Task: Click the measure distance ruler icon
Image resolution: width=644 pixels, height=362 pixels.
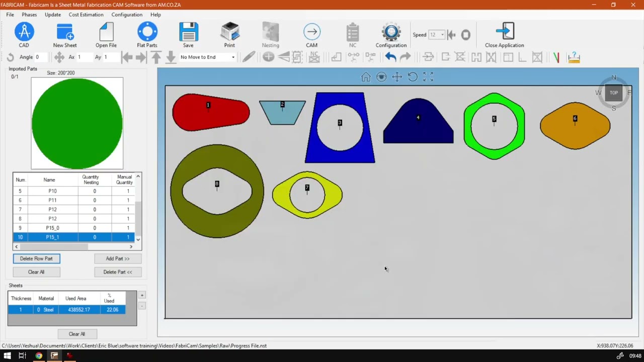Action: click(x=574, y=57)
